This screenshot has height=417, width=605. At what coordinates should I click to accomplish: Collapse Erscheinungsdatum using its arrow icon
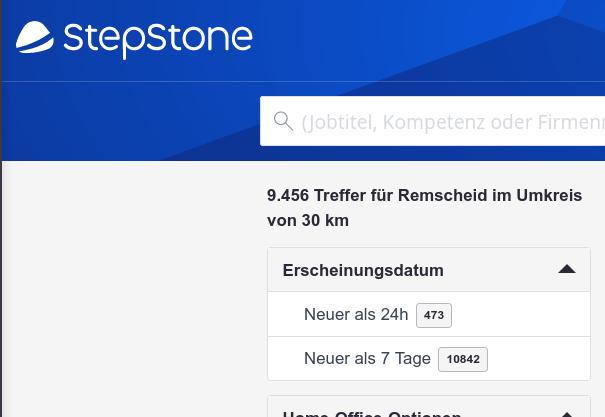pos(567,269)
